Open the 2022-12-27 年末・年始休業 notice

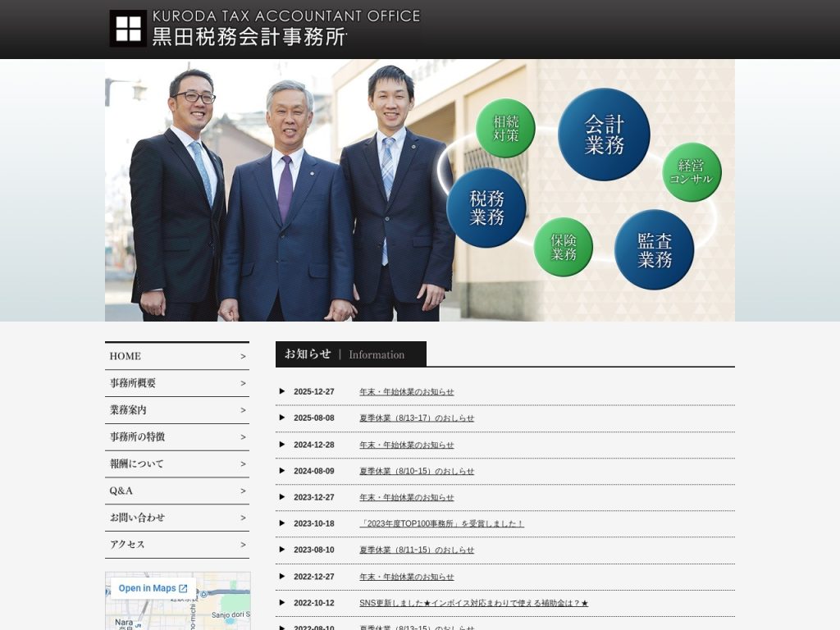[407, 577]
